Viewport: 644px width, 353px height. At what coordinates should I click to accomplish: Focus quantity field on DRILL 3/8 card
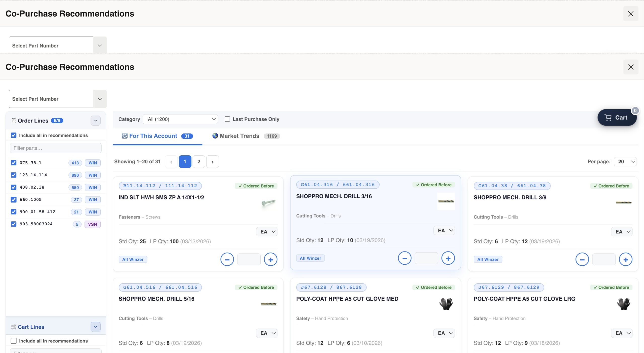tap(604, 259)
